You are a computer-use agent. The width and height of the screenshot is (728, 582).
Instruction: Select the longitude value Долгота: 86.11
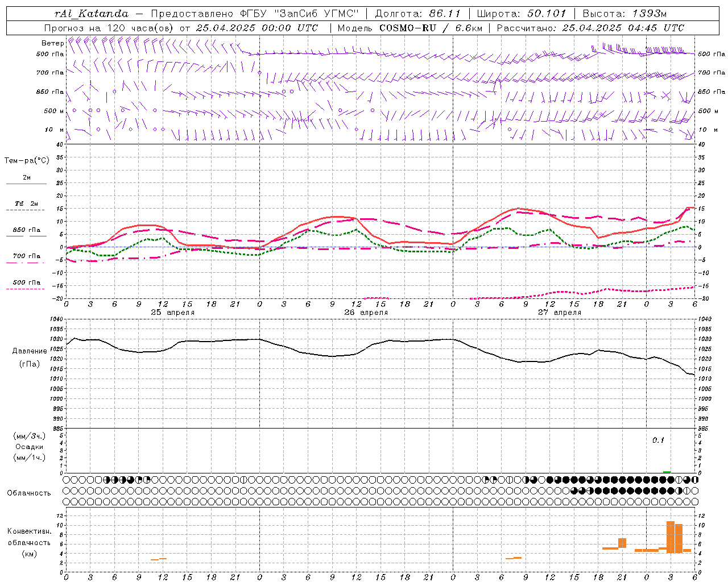click(x=417, y=14)
